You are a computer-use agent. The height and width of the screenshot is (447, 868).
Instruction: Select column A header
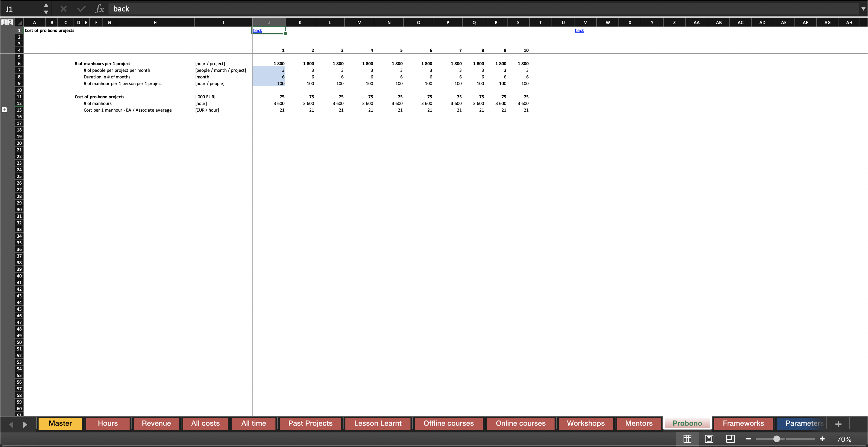pos(34,23)
